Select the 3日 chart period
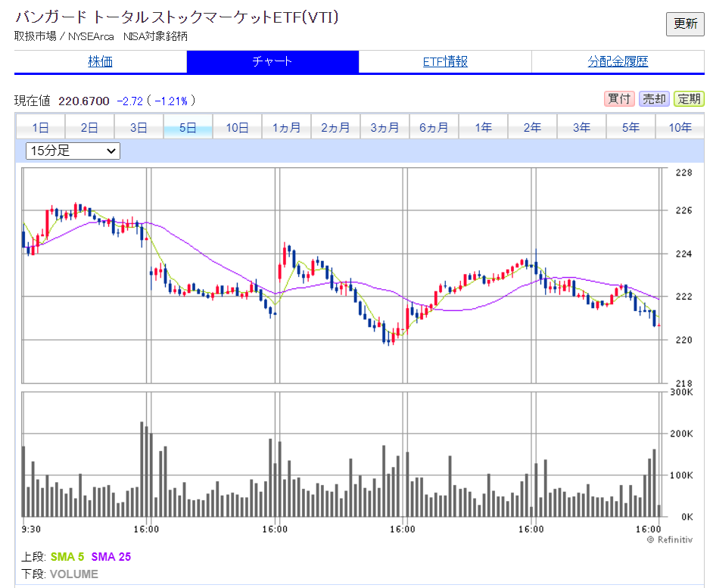The height and width of the screenshot is (588, 713). (139, 127)
